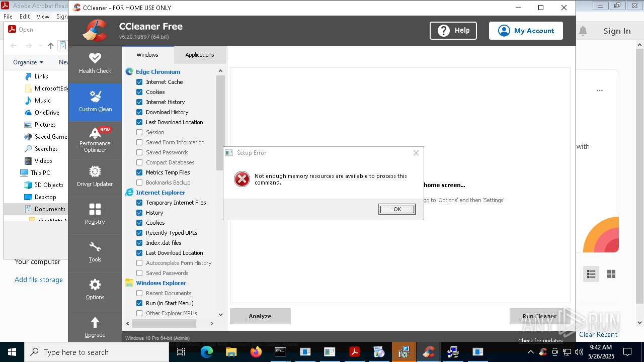The image size is (644, 362).
Task: Uncheck Index.dat files checkbox
Action: point(139,243)
